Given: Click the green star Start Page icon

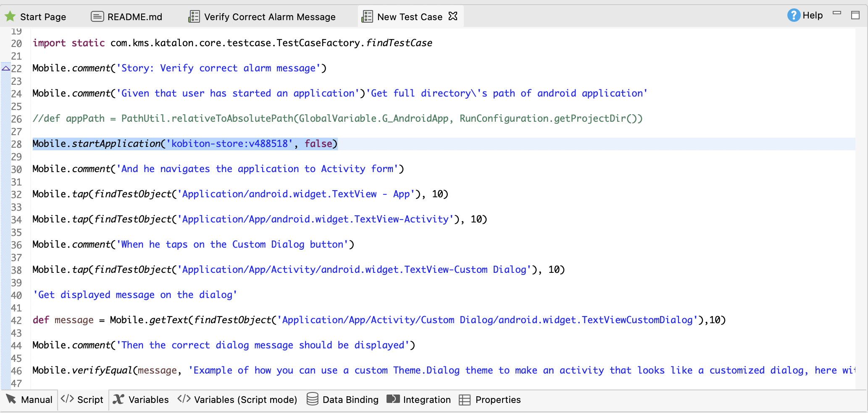Looking at the screenshot, I should [10, 17].
